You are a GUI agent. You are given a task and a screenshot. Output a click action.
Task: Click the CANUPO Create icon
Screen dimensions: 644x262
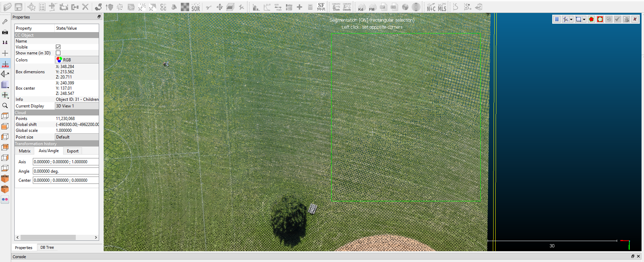click(x=336, y=7)
